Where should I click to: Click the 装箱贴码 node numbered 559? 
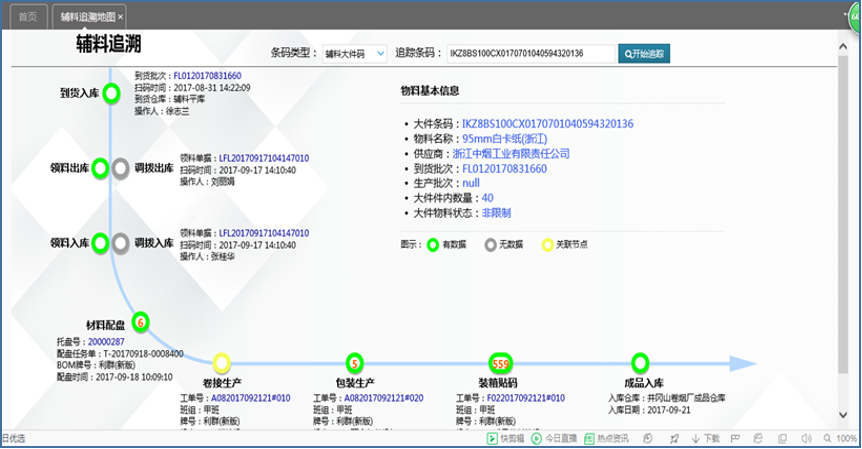[501, 362]
